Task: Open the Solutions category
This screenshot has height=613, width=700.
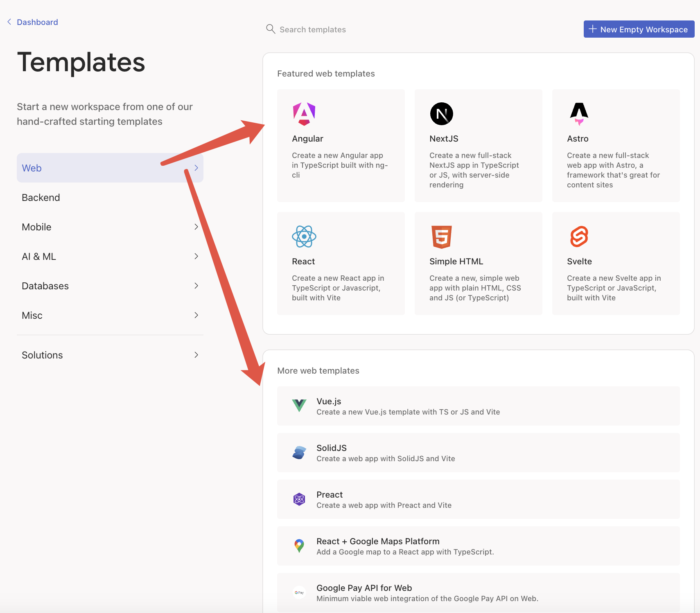Action: click(x=110, y=355)
